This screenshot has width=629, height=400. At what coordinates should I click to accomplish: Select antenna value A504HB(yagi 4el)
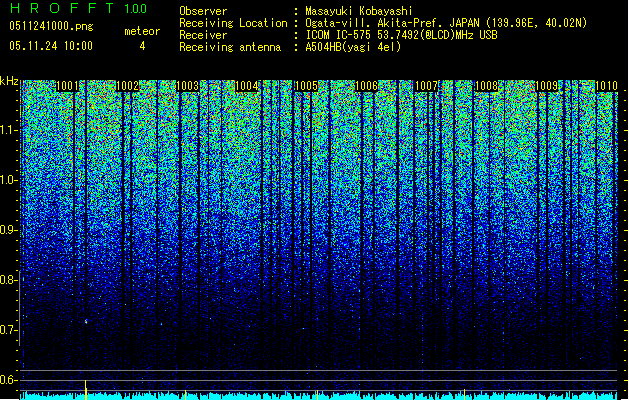[353, 47]
